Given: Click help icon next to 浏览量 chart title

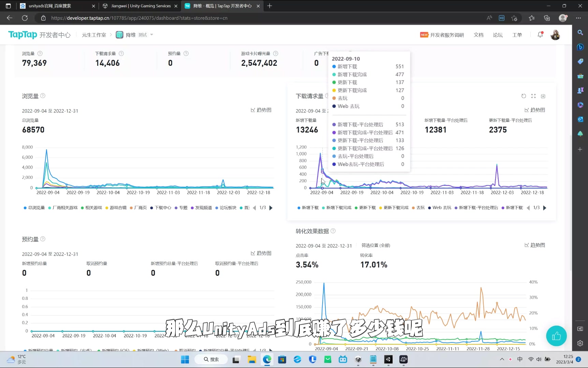Looking at the screenshot, I should click(x=43, y=96).
